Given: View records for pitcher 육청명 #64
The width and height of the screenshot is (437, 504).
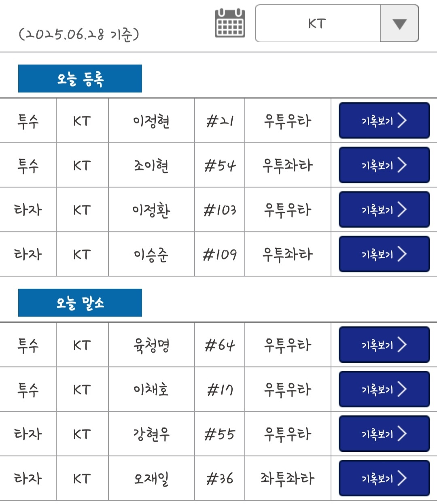Looking at the screenshot, I should tap(384, 345).
